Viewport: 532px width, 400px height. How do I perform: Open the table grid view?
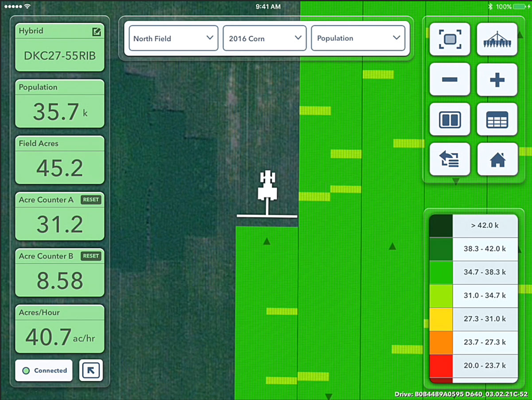coord(497,120)
